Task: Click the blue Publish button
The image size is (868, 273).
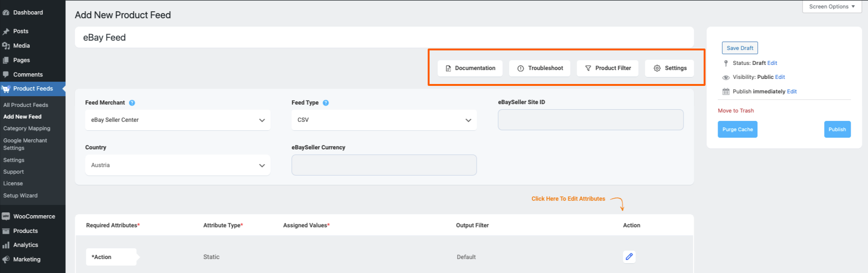Action: [837, 129]
